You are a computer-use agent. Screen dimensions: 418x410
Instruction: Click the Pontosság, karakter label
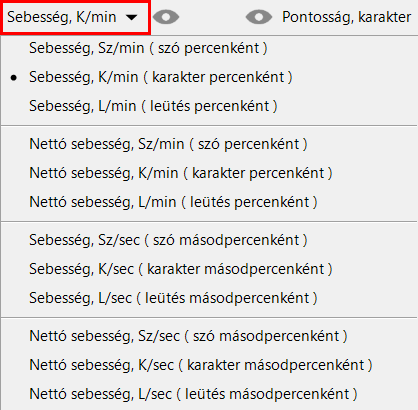coord(347,17)
